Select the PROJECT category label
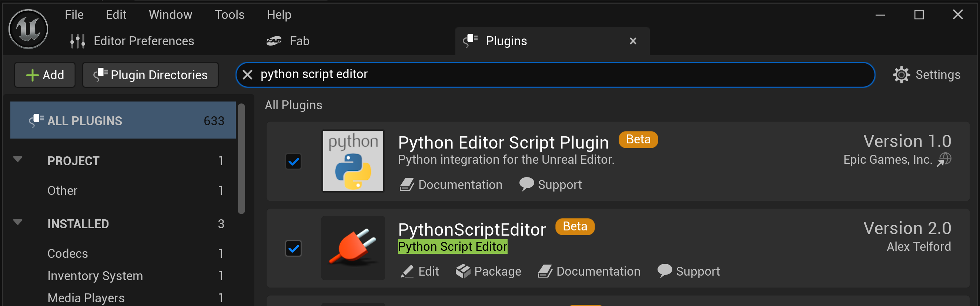This screenshot has height=306, width=980. pos(73,161)
